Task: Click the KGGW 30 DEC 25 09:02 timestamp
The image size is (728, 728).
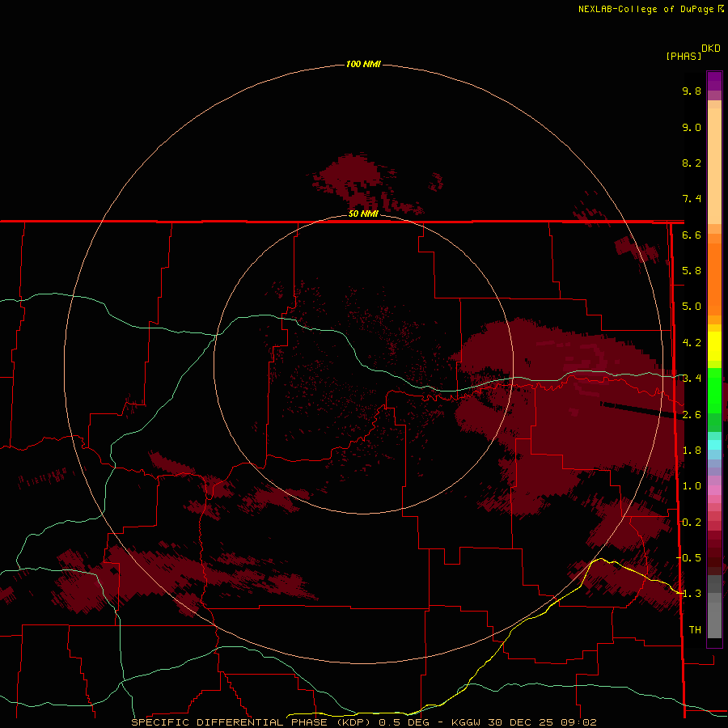Action: click(523, 722)
